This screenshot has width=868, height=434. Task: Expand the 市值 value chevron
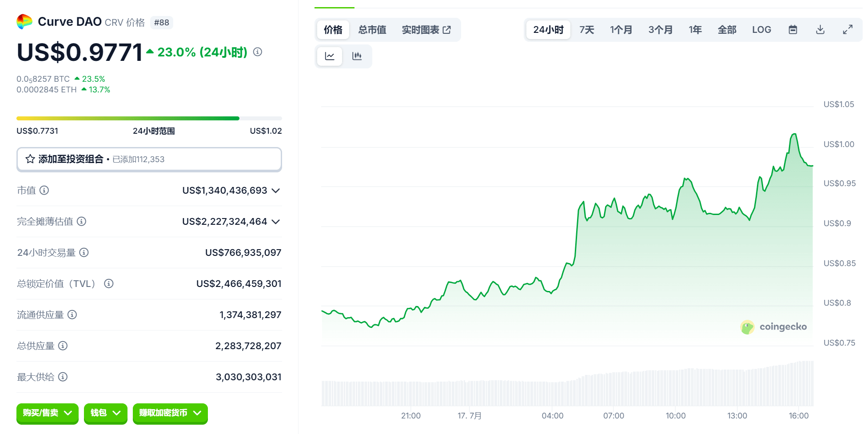click(x=276, y=191)
